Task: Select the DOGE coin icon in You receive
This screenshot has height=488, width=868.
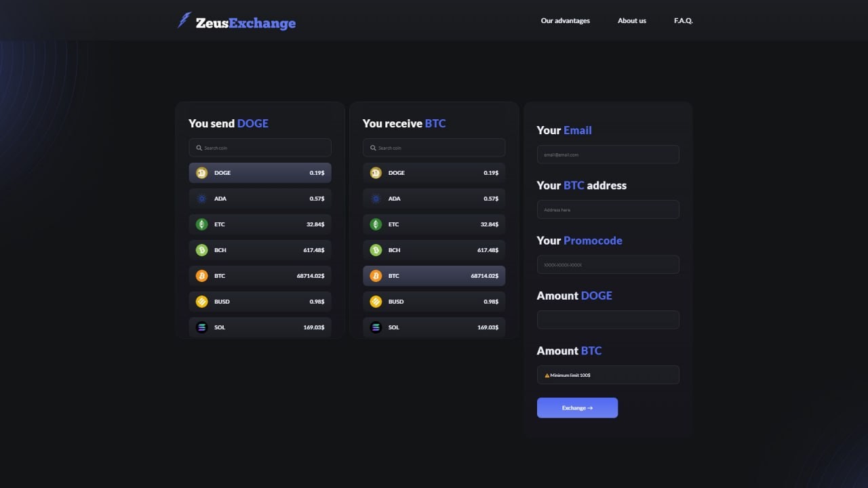Action: (376, 173)
